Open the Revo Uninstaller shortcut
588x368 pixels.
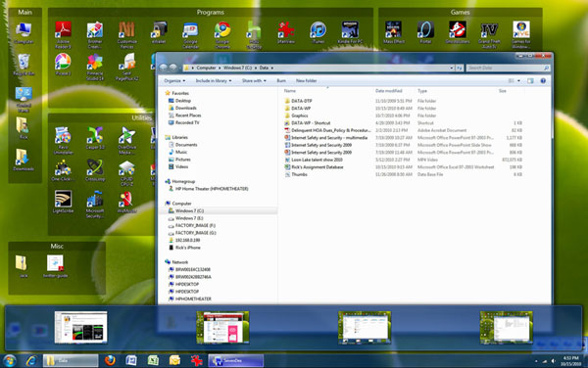tap(63, 141)
